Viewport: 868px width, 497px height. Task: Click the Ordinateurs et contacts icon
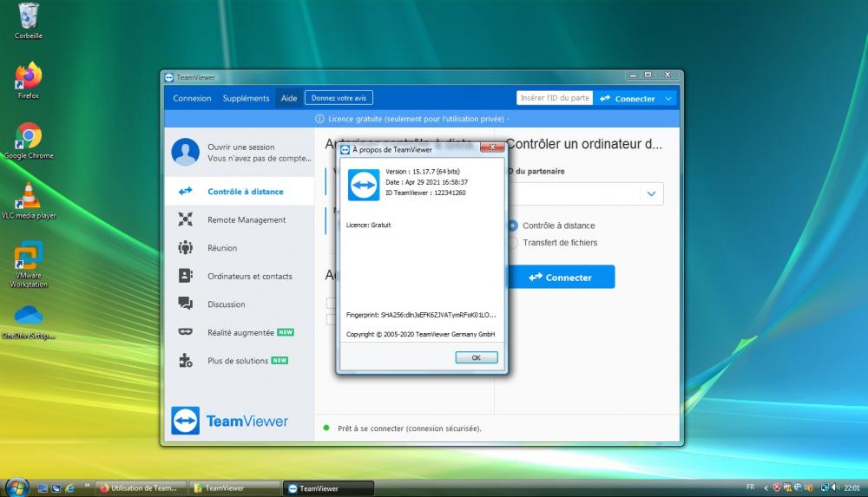[186, 276]
